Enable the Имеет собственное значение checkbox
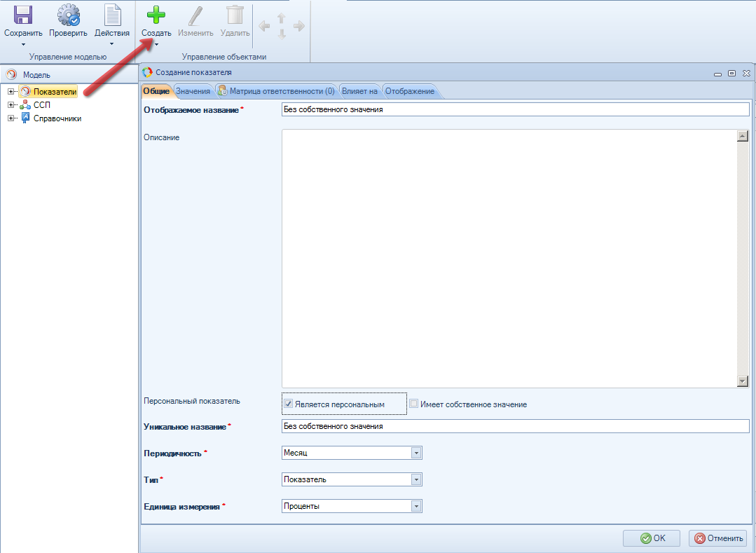 tap(414, 404)
